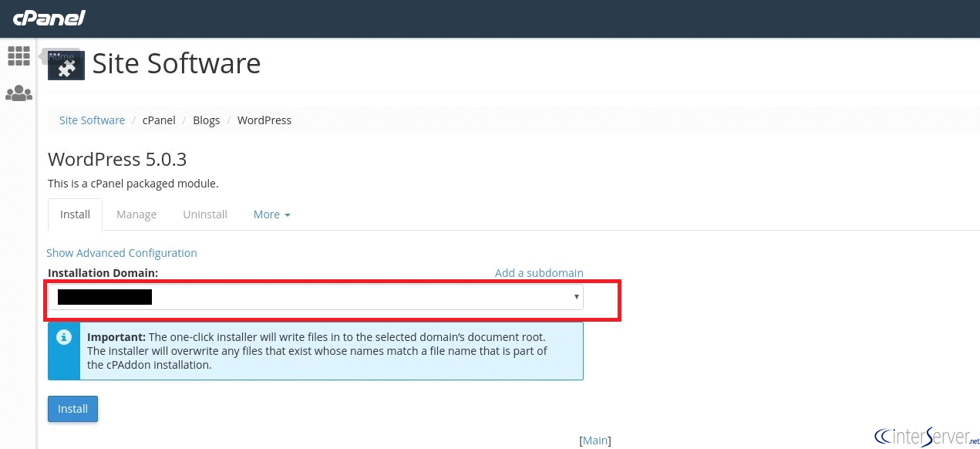Click the Site Software page title

pyautogui.click(x=177, y=63)
